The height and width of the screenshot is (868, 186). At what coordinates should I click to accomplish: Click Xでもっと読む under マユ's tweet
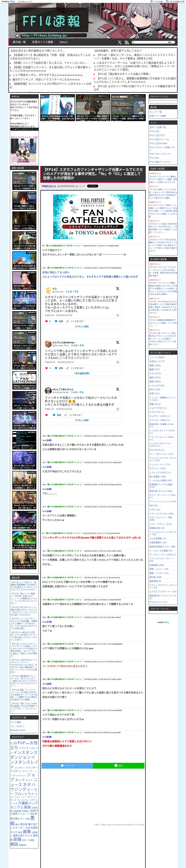coord(82,327)
